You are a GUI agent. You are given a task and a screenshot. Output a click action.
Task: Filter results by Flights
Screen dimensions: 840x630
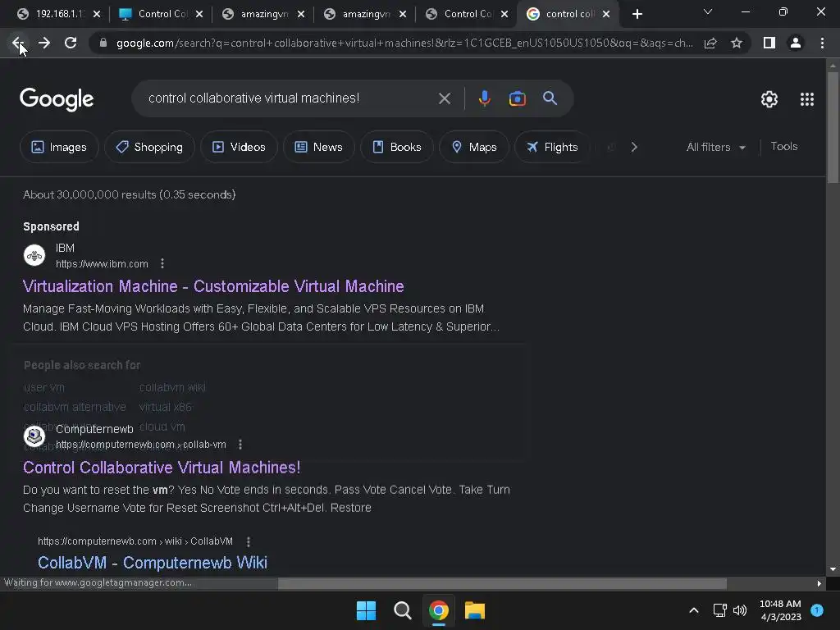pyautogui.click(x=552, y=147)
